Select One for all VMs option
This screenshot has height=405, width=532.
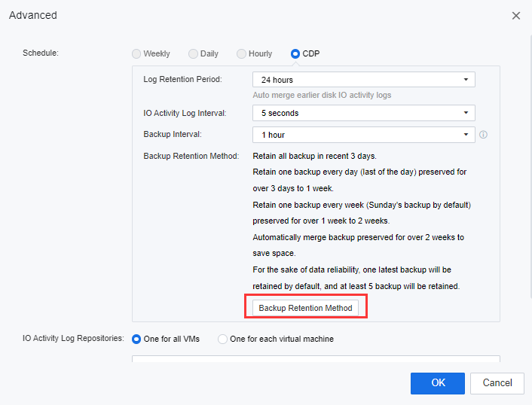pos(137,339)
